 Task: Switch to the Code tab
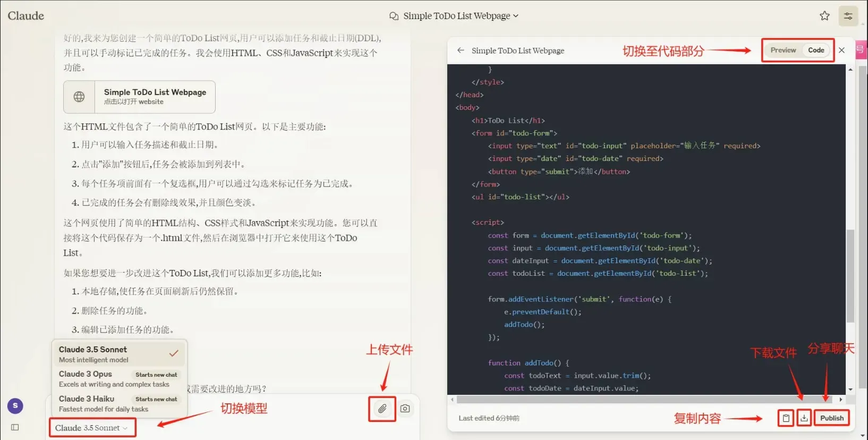[x=816, y=50]
